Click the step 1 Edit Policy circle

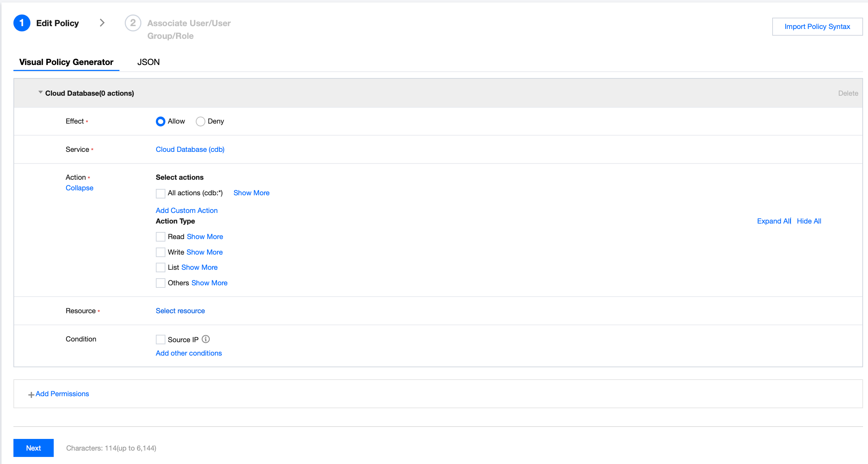point(22,23)
